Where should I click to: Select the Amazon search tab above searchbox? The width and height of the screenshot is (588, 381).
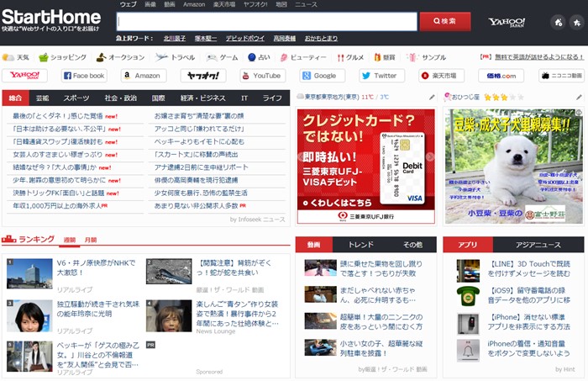194,4
